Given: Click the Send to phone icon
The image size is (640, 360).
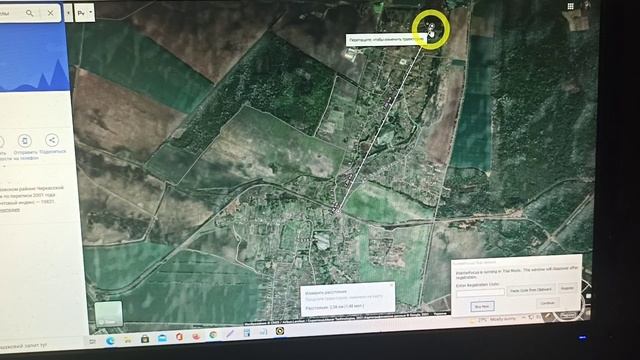Looking at the screenshot, I should point(24,141).
